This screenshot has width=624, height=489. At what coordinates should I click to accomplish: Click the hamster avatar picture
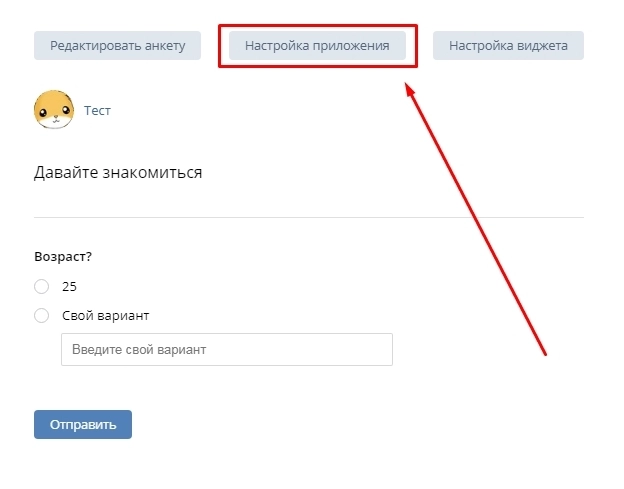54,109
